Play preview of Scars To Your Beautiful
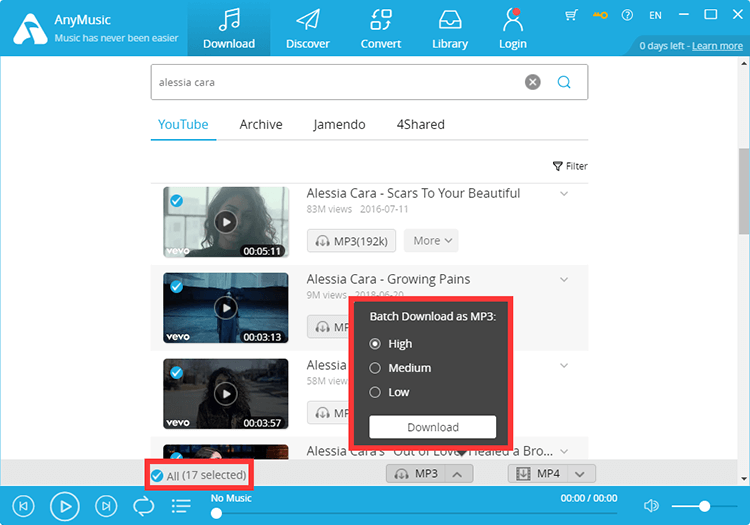 coord(226,222)
